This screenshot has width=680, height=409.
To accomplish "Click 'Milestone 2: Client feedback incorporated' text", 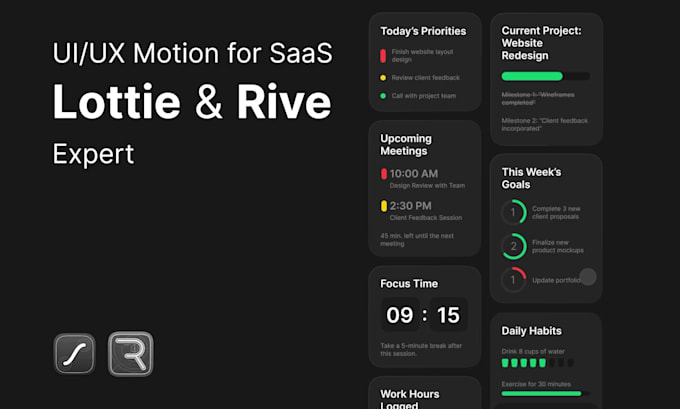I will click(545, 124).
